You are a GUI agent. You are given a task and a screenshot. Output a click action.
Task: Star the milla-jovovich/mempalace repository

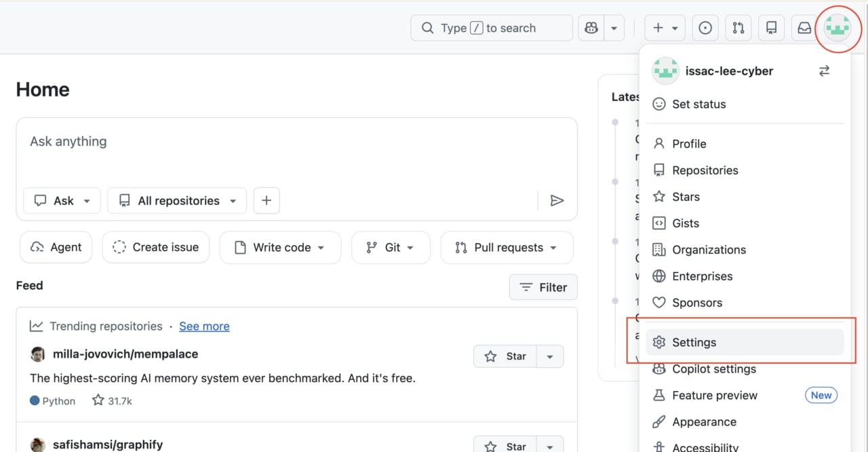point(505,356)
